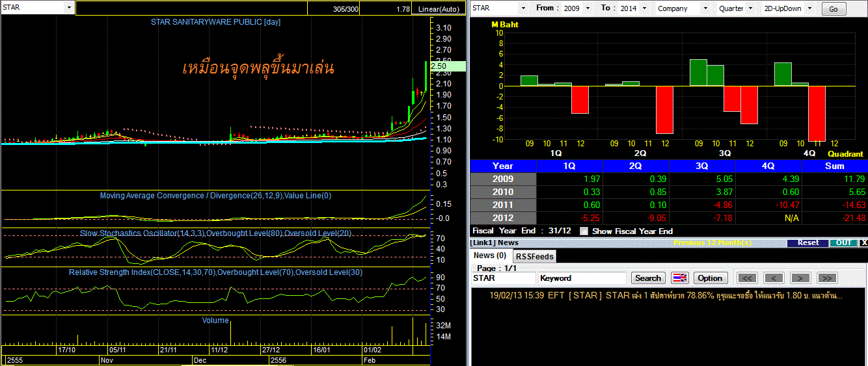Close the news panel with X
Screen dimensions: 868x366
tap(863, 242)
